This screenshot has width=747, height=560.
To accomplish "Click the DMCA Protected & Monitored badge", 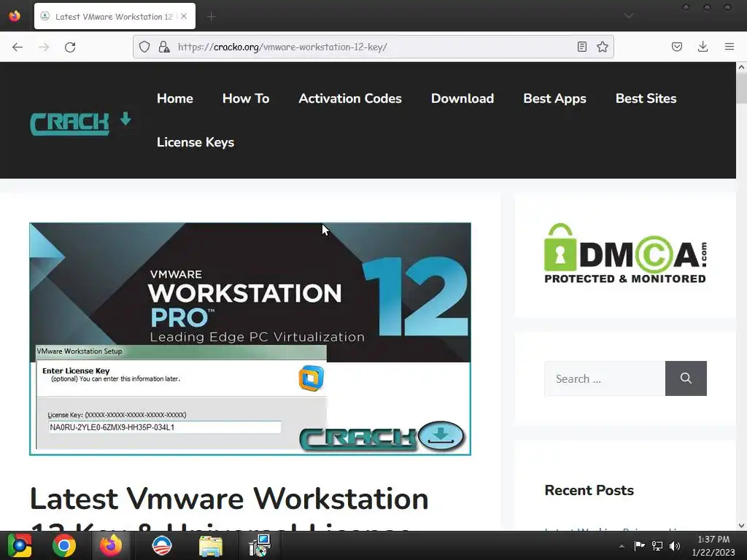I will tap(625, 254).
